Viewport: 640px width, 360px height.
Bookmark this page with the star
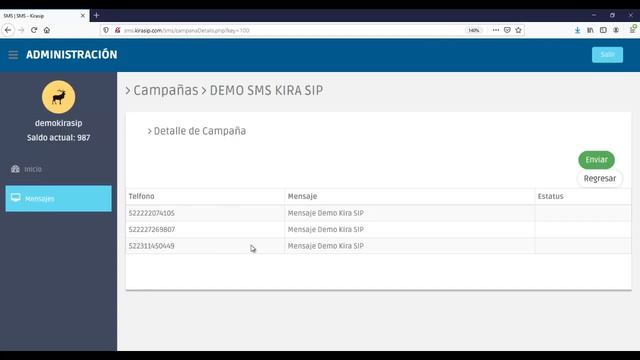pos(518,30)
